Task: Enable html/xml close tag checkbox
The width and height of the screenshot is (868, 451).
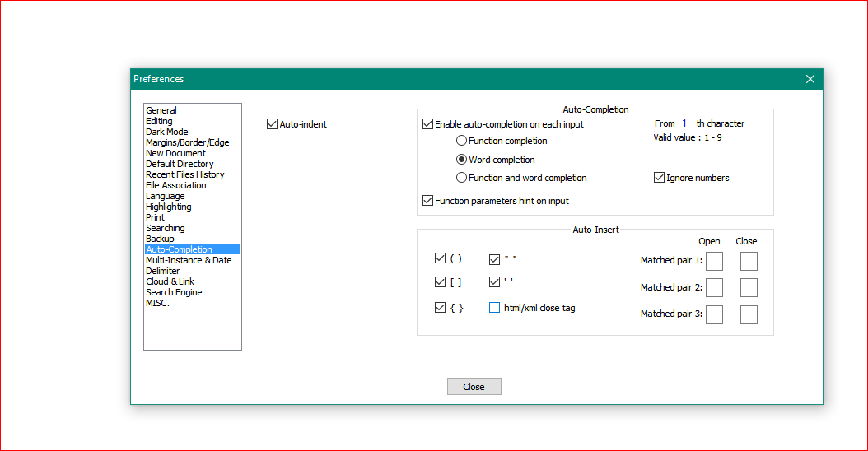Action: 494,308
